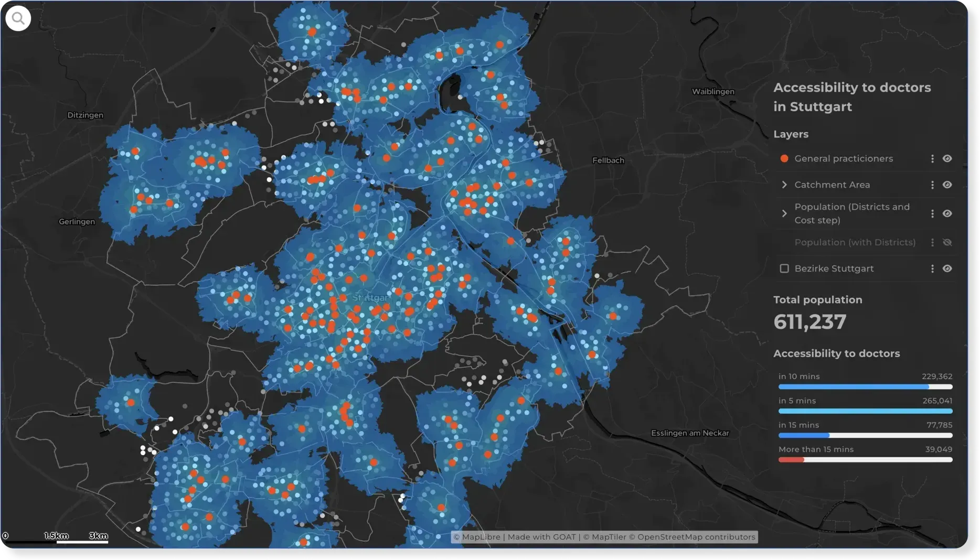Click the 'More than 15 mins' red bar
The width and height of the screenshot is (980, 560).
click(x=791, y=460)
